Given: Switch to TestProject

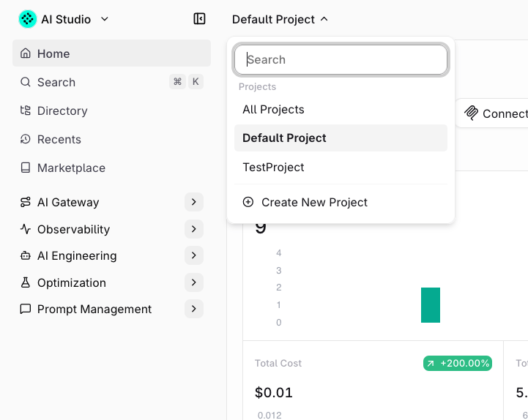Looking at the screenshot, I should click(341, 168).
